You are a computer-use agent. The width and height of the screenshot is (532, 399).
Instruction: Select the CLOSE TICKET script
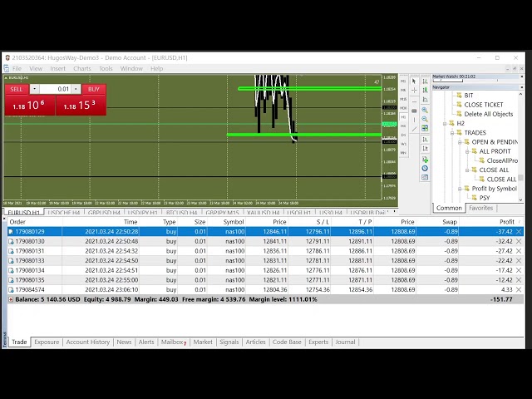click(483, 105)
